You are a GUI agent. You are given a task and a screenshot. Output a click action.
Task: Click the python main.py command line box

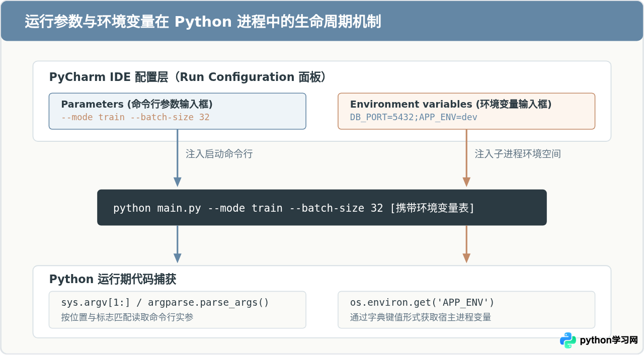(x=322, y=208)
